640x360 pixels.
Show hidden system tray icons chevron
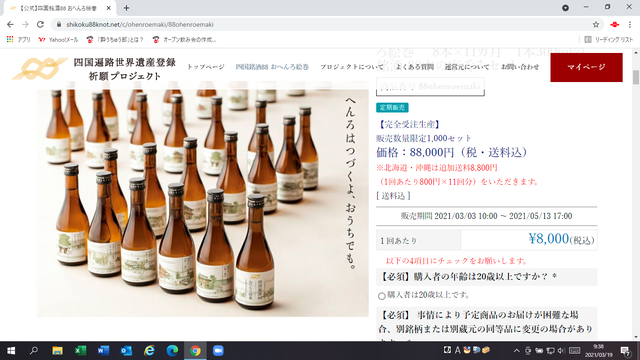coord(516,351)
